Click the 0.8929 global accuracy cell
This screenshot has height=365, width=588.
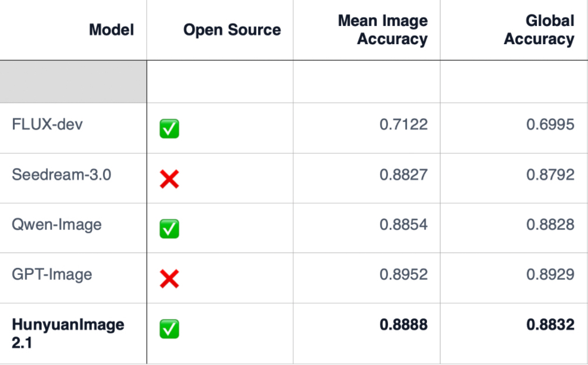point(550,274)
